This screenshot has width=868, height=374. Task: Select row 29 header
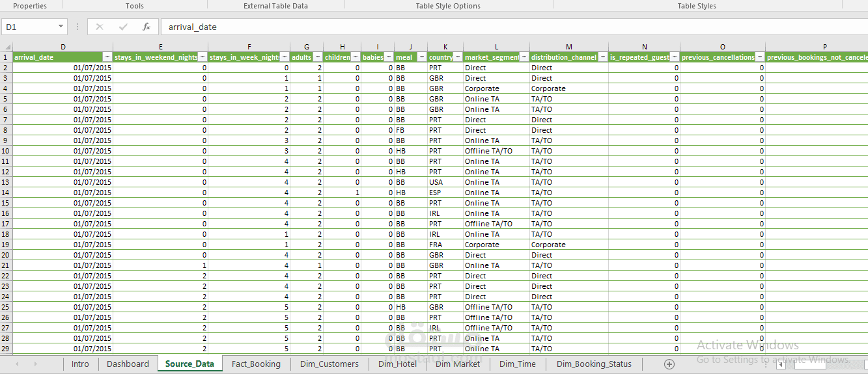[x=6, y=349]
